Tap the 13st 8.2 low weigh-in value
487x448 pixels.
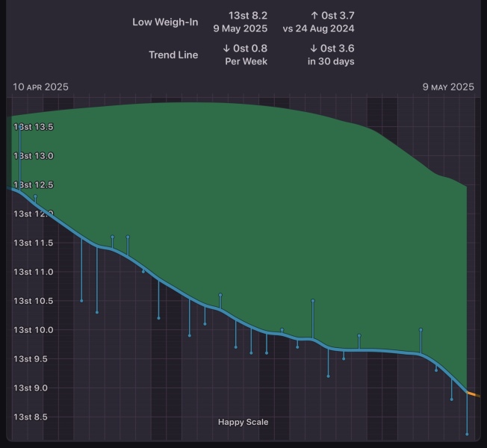pyautogui.click(x=248, y=16)
